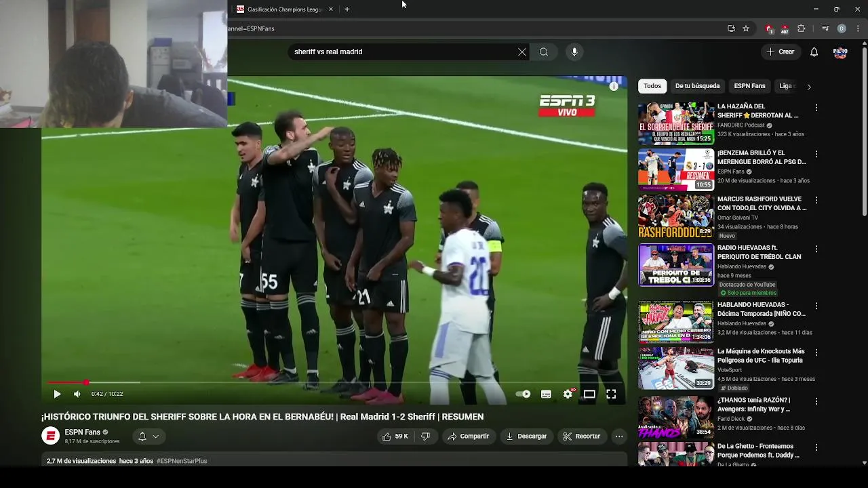Toggle the autoplay switch in player
Image resolution: width=868 pixels, height=488 pixels.
(x=523, y=394)
